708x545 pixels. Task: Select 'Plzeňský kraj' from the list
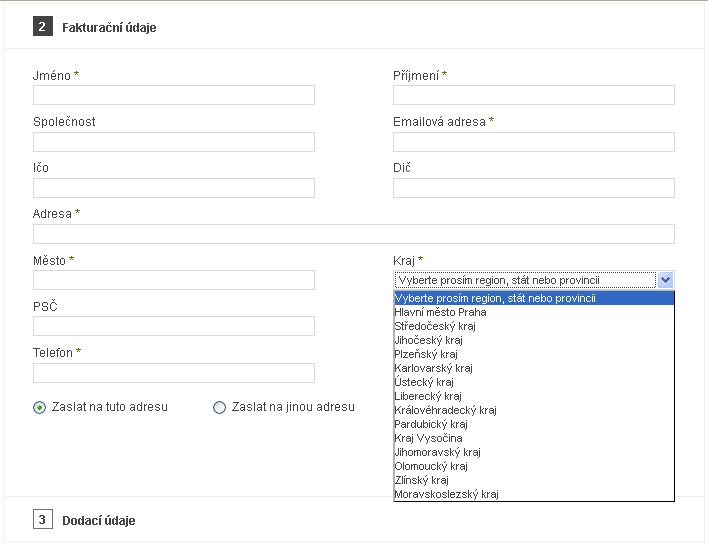426,354
